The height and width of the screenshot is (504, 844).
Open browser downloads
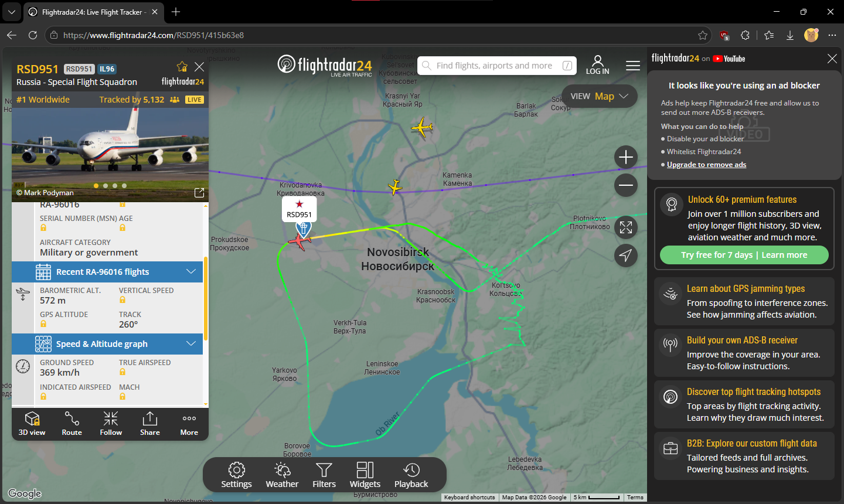click(x=790, y=35)
